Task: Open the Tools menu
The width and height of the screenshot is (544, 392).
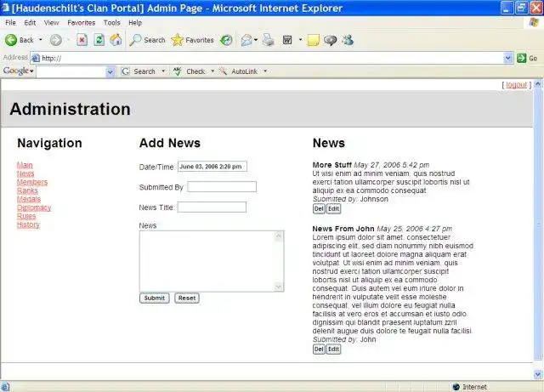Action: click(x=111, y=23)
